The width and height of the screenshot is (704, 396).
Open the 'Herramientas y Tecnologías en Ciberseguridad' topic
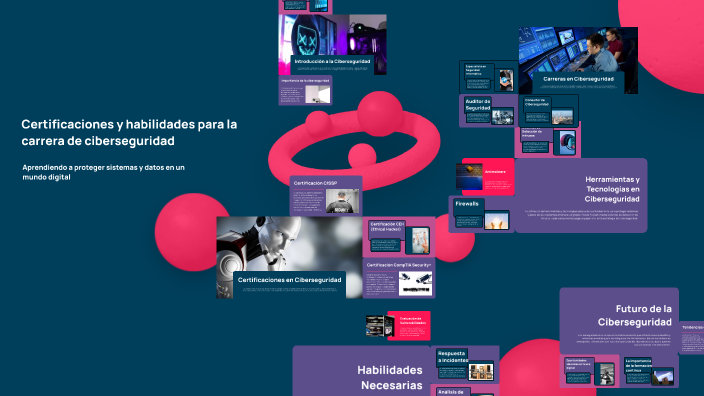pos(581,195)
